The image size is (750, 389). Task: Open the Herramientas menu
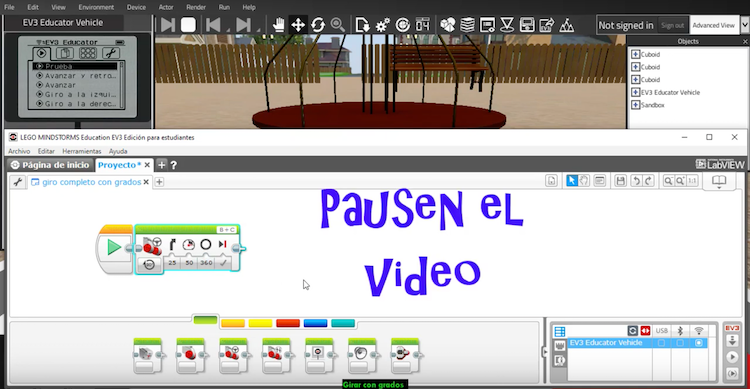coord(81,151)
